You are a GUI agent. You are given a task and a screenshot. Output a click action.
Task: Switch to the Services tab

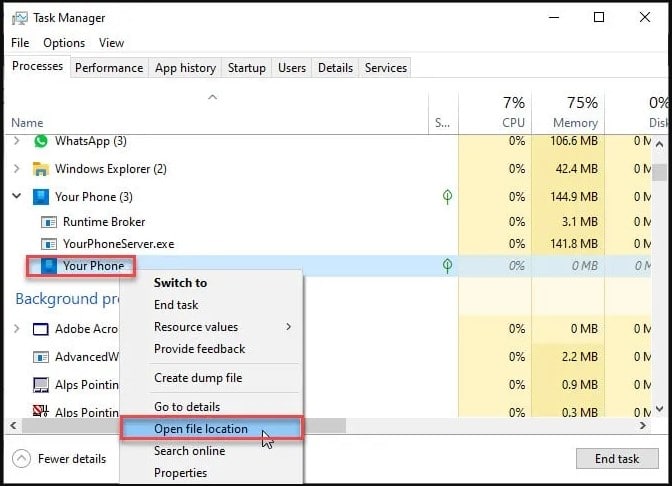386,68
